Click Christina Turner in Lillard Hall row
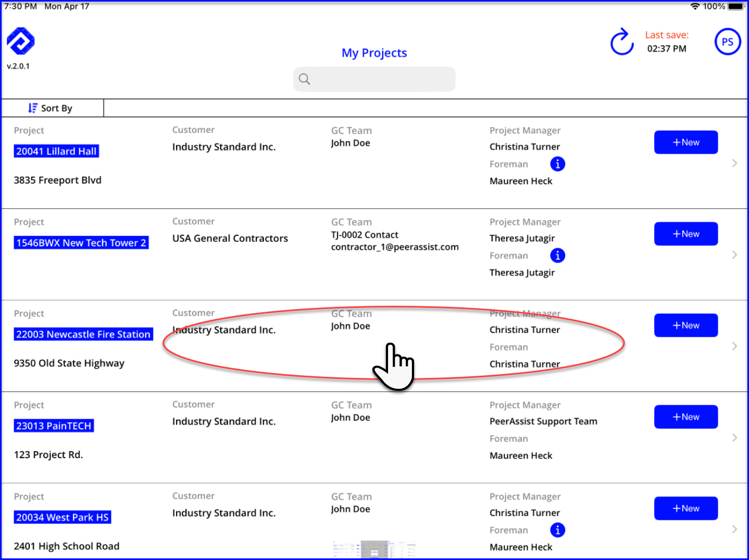Screen dimensions: 749x560 tap(525, 147)
